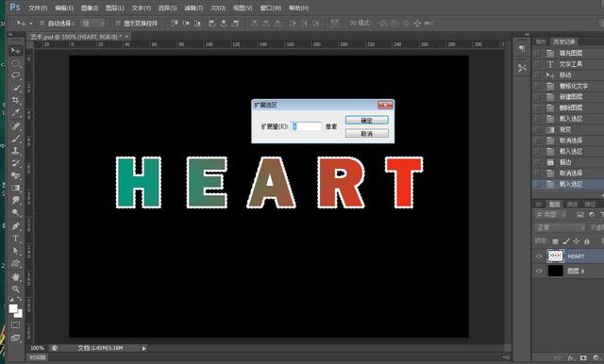Select the Pen tool
This screenshot has width=604, height=364.
[15, 226]
